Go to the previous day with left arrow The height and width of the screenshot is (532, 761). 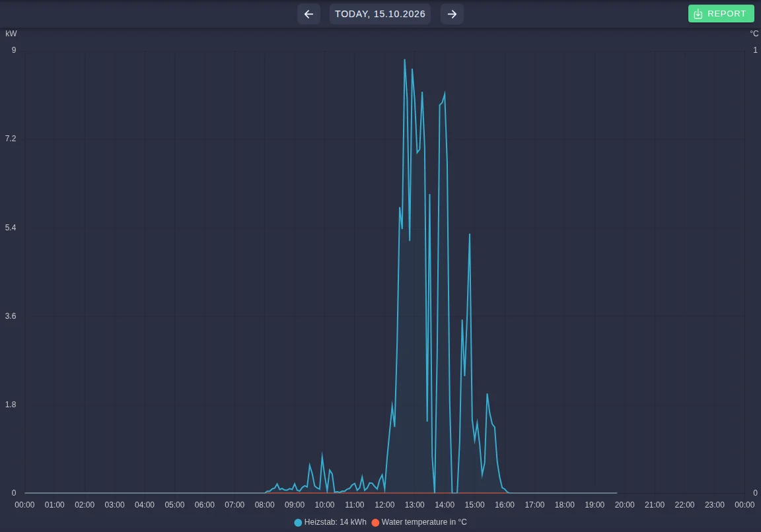[x=308, y=14]
